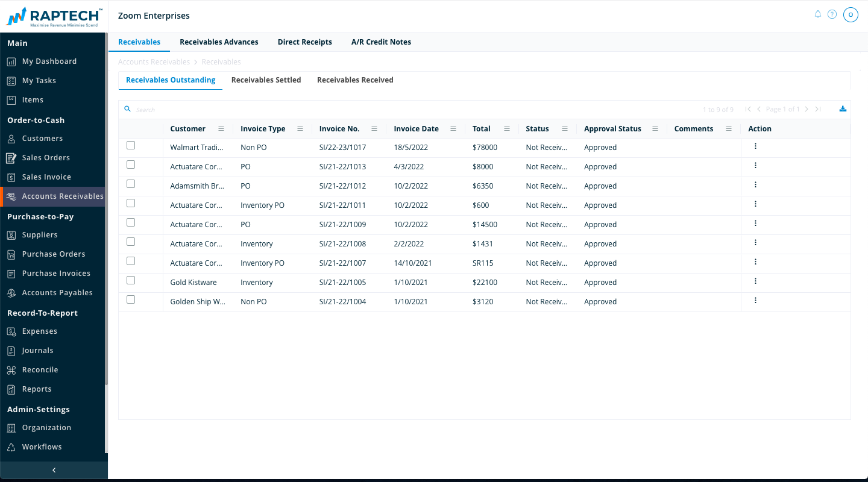This screenshot has height=482, width=868.
Task: Go to the previous page arrow
Action: click(759, 109)
